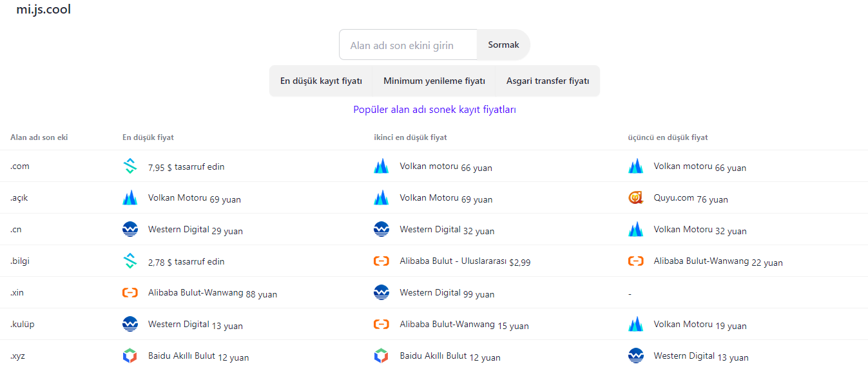Click second-lowest Western Digital icon in .cn row

[x=381, y=230]
